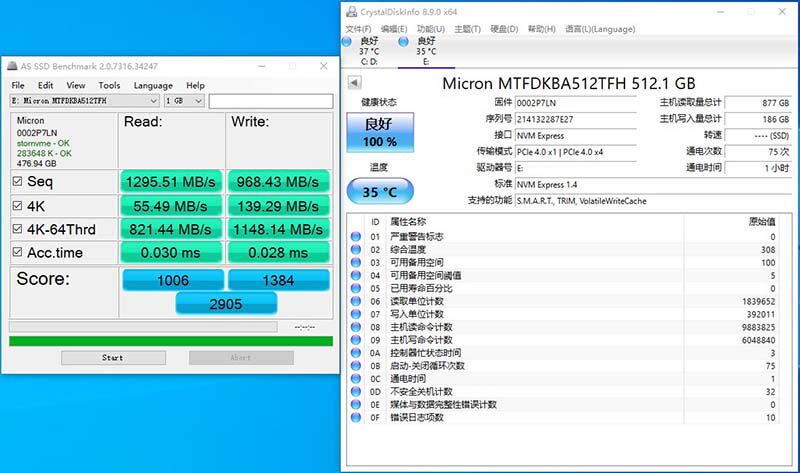Open the 功能(U) menu in CrystalDiskInfo

[431, 29]
